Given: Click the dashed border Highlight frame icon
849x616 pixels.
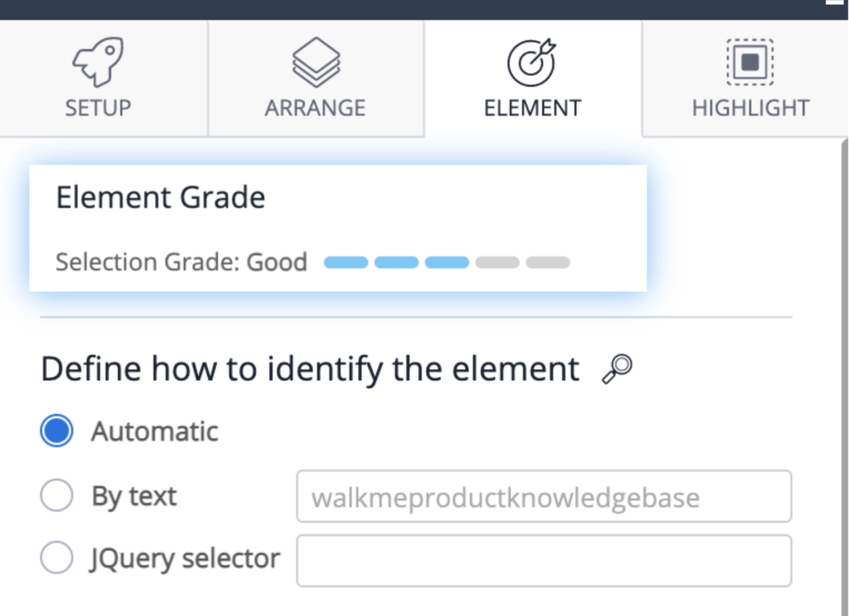Looking at the screenshot, I should click(x=750, y=63).
